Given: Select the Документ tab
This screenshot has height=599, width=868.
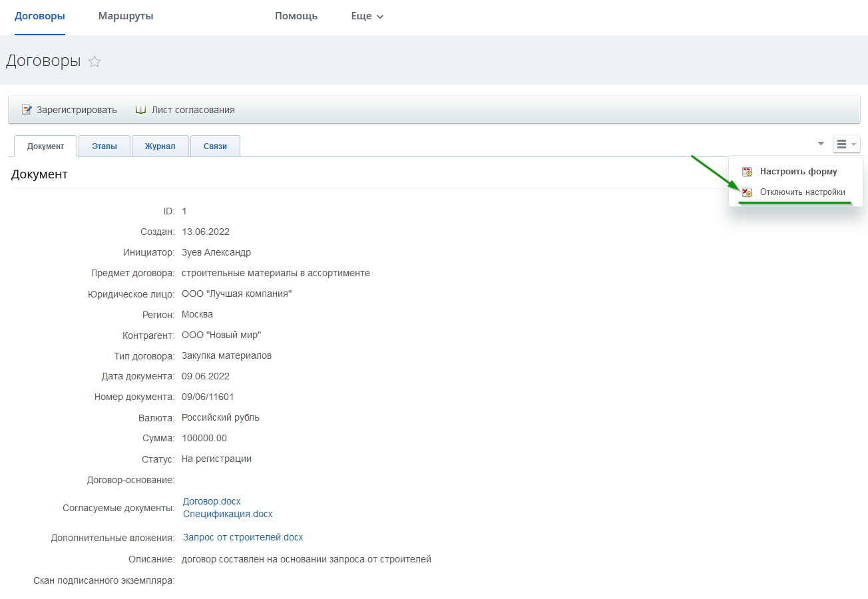Looking at the screenshot, I should coord(45,146).
